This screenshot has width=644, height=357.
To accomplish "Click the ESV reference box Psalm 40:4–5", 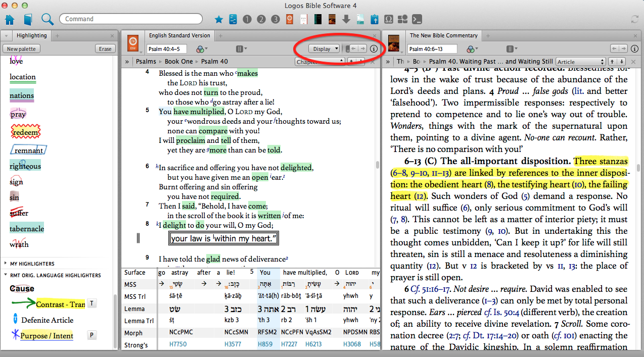I will (x=167, y=49).
